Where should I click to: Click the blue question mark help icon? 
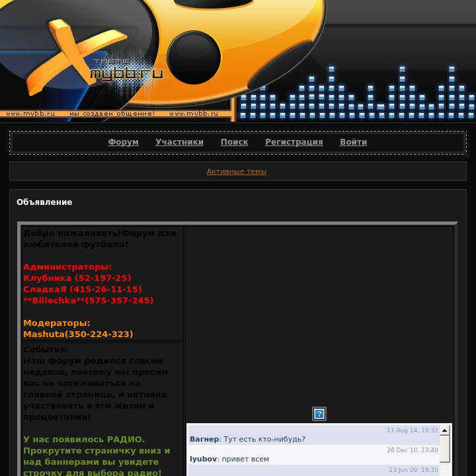click(319, 414)
